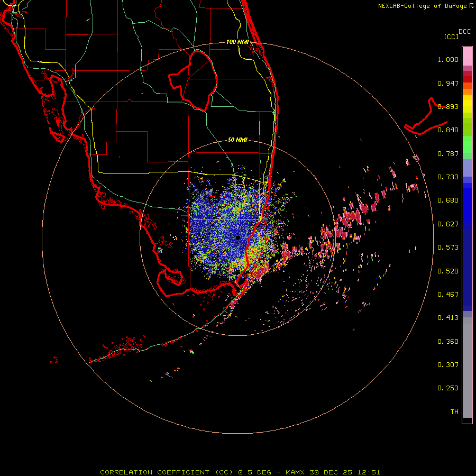Click the 0.253 scale label

click(x=448, y=388)
